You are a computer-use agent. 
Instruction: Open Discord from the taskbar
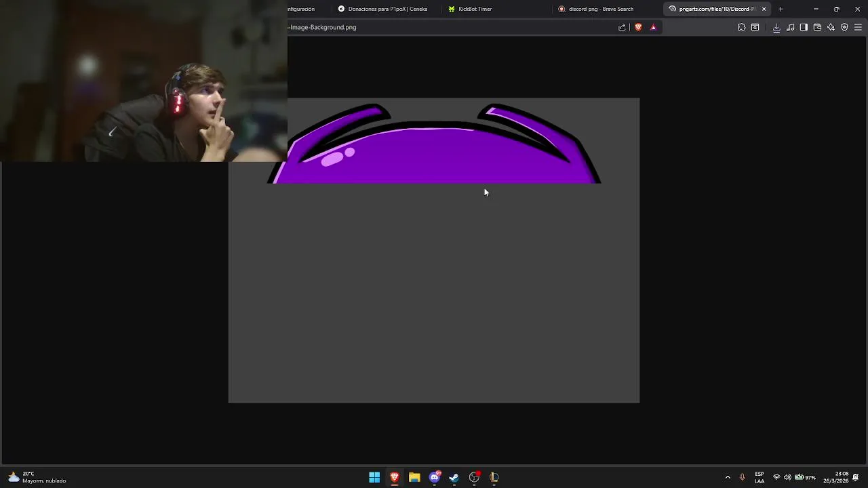pyautogui.click(x=435, y=477)
